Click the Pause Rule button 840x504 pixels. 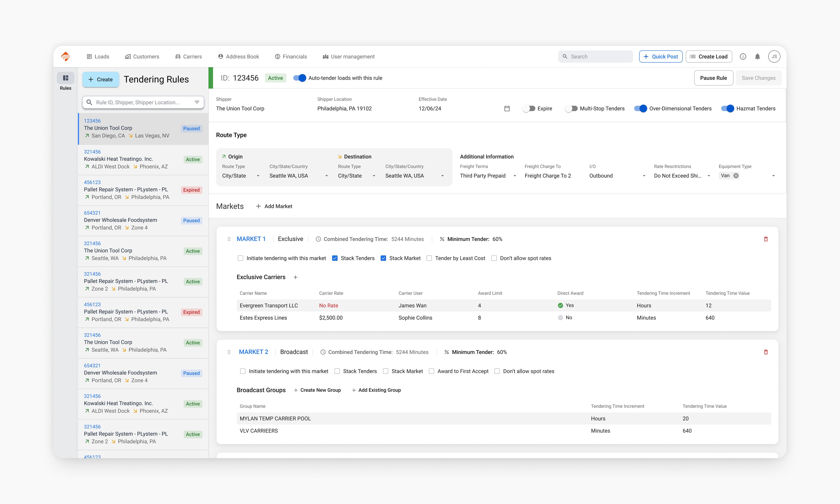click(713, 78)
